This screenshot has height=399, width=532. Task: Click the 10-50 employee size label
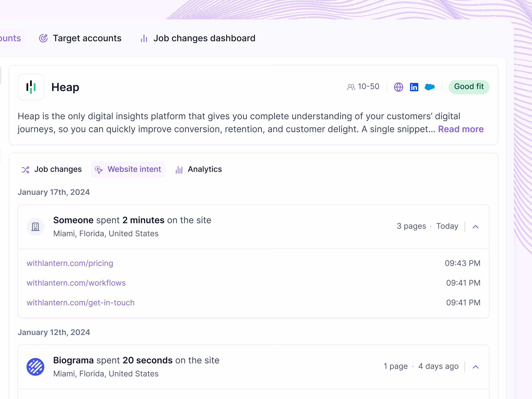[x=368, y=86]
